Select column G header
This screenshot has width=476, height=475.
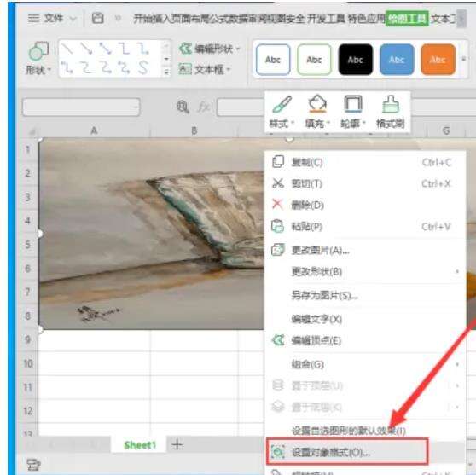tap(446, 130)
